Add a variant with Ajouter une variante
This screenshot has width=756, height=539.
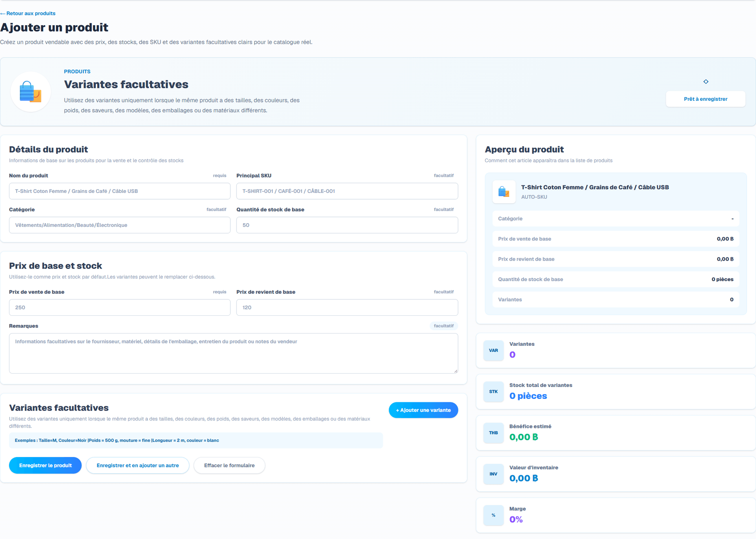click(423, 410)
